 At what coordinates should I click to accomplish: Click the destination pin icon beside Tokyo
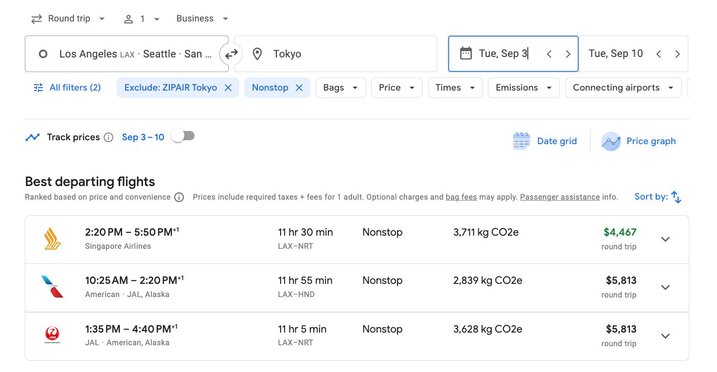pyautogui.click(x=257, y=54)
